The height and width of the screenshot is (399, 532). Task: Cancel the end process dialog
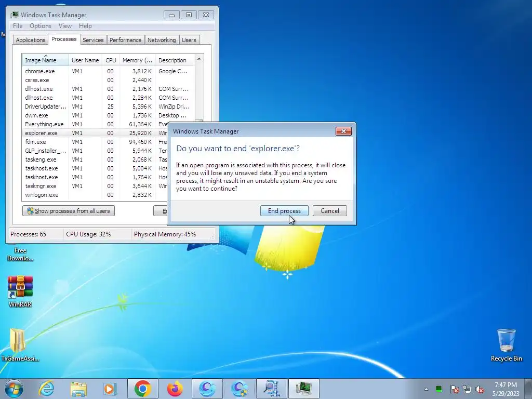[330, 211]
